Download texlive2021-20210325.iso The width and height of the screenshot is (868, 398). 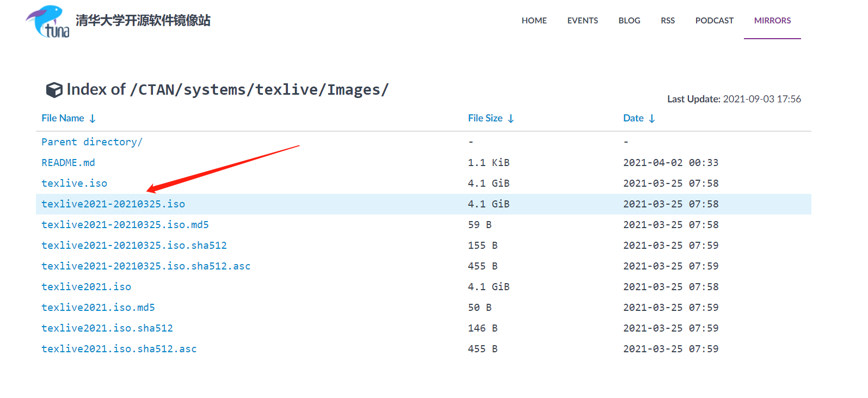point(113,204)
